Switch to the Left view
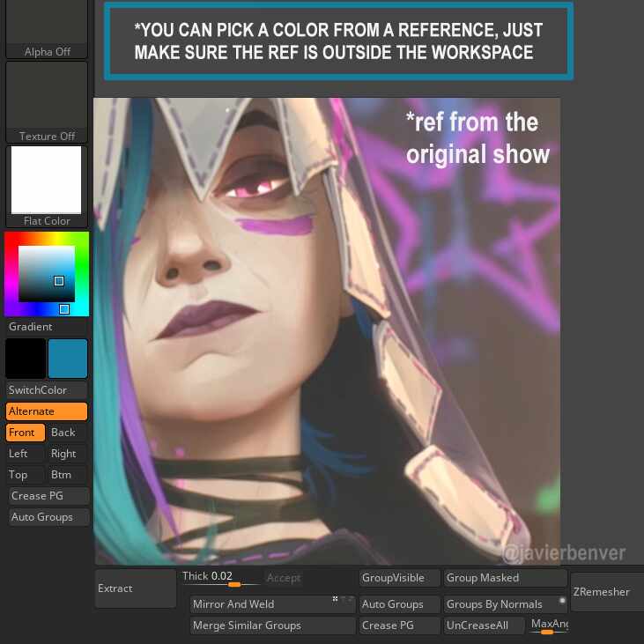The image size is (644, 644). [26, 454]
